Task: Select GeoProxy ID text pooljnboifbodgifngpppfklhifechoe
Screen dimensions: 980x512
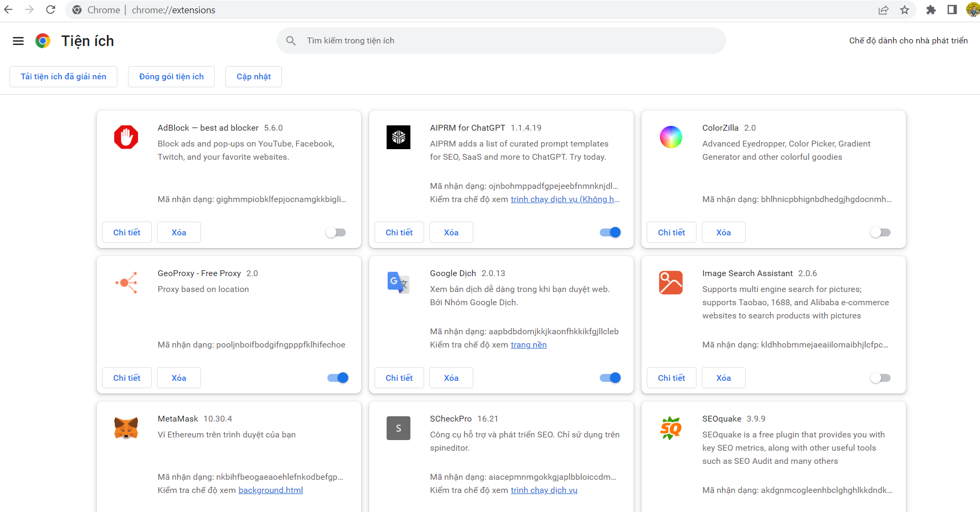Action: click(281, 345)
